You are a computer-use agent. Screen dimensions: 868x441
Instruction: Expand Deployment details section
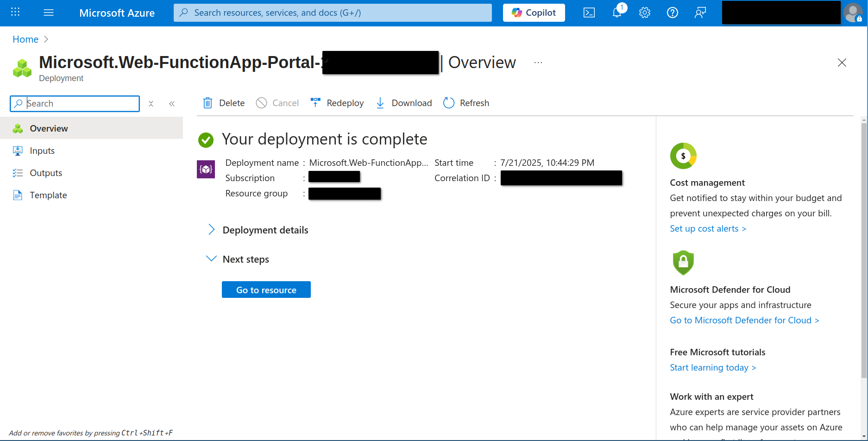click(258, 230)
